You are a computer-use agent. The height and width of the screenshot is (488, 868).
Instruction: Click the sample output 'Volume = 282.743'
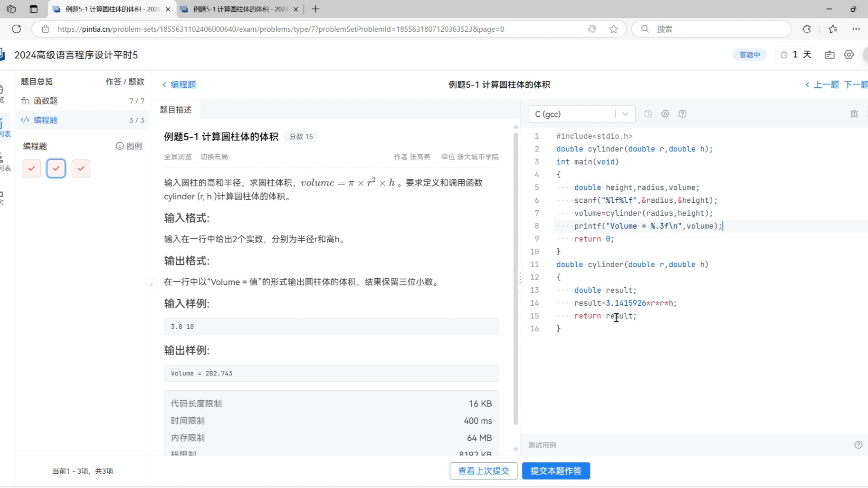coord(331,374)
